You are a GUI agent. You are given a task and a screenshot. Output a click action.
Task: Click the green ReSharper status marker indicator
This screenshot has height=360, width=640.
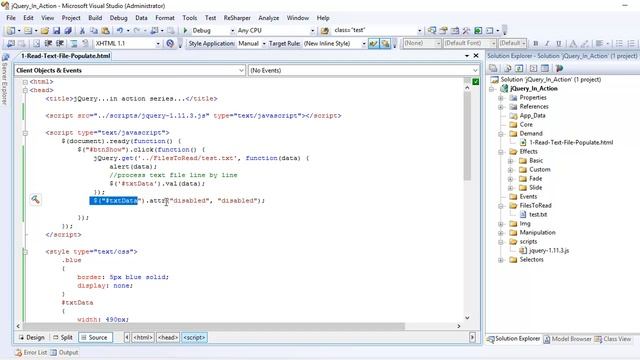coord(476,82)
